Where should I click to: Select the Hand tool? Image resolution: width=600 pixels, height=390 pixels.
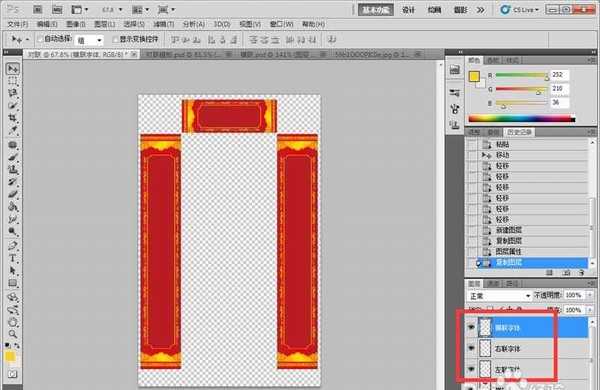(13, 322)
